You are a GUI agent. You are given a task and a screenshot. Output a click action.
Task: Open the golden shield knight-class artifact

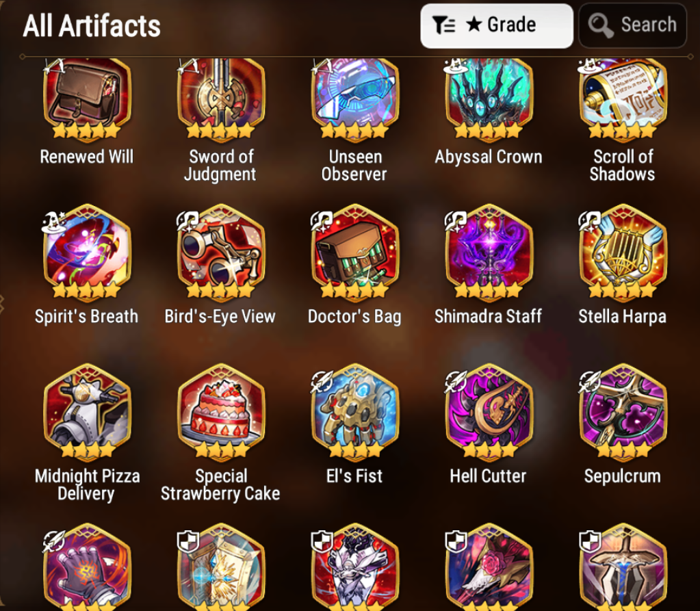point(221,567)
